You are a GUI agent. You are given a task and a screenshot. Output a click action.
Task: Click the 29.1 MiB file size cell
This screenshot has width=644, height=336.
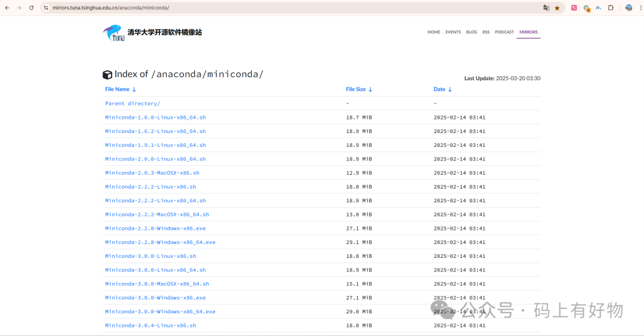359,242
